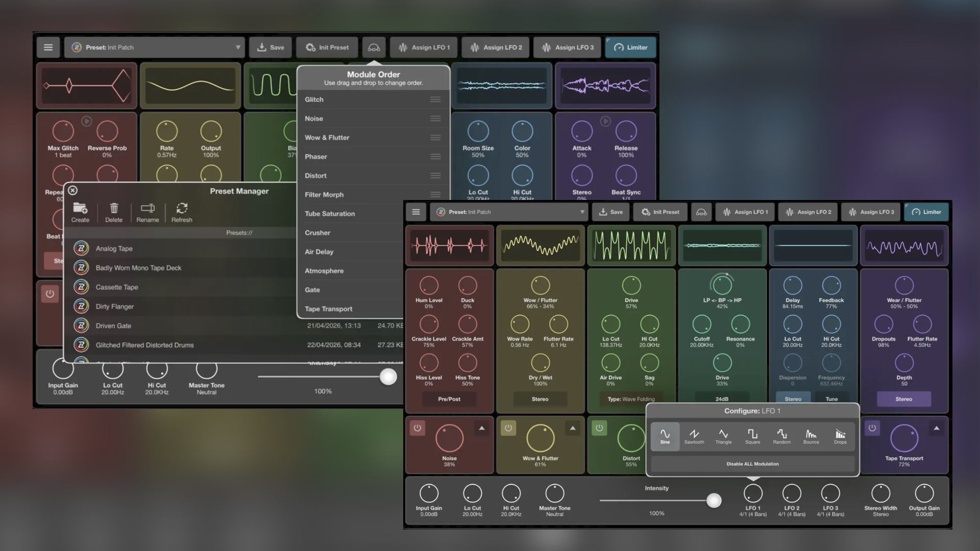This screenshot has width=980, height=551.
Task: Click Disable ALL Modulation
Action: 752,464
